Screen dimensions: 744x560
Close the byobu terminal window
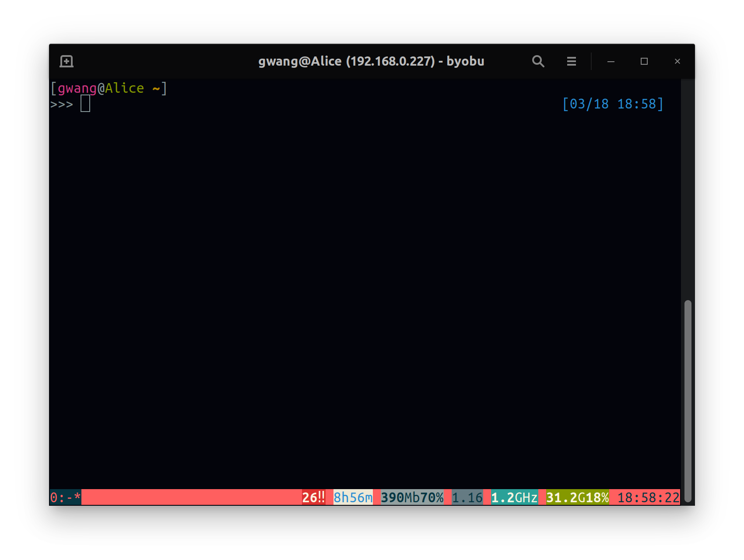677,61
